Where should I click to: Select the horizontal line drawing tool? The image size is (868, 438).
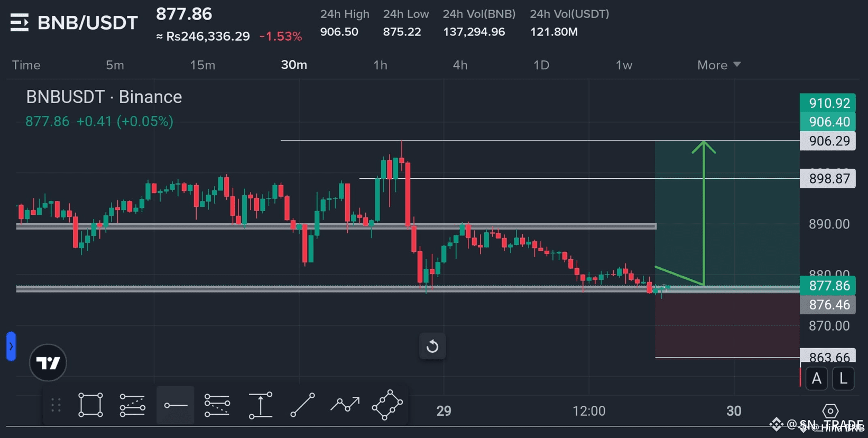[176, 405]
